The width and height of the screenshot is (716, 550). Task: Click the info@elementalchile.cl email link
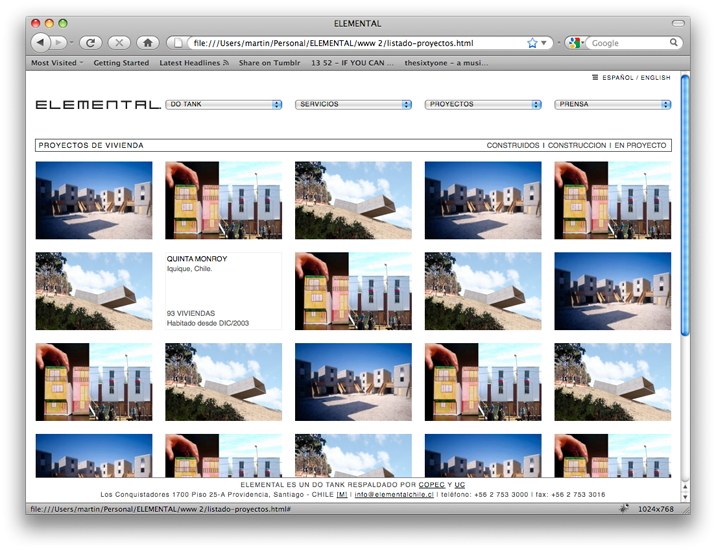coord(394,495)
